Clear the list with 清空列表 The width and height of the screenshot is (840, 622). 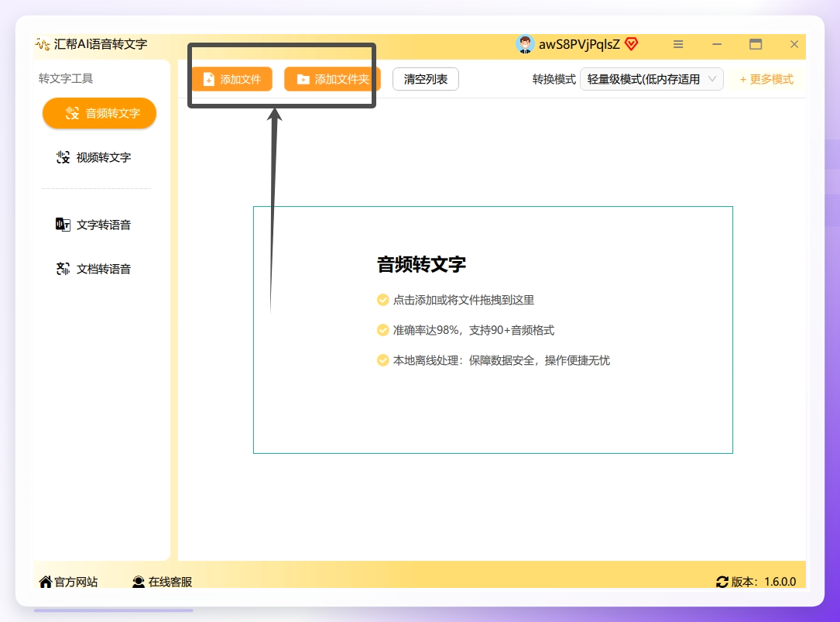tap(425, 79)
